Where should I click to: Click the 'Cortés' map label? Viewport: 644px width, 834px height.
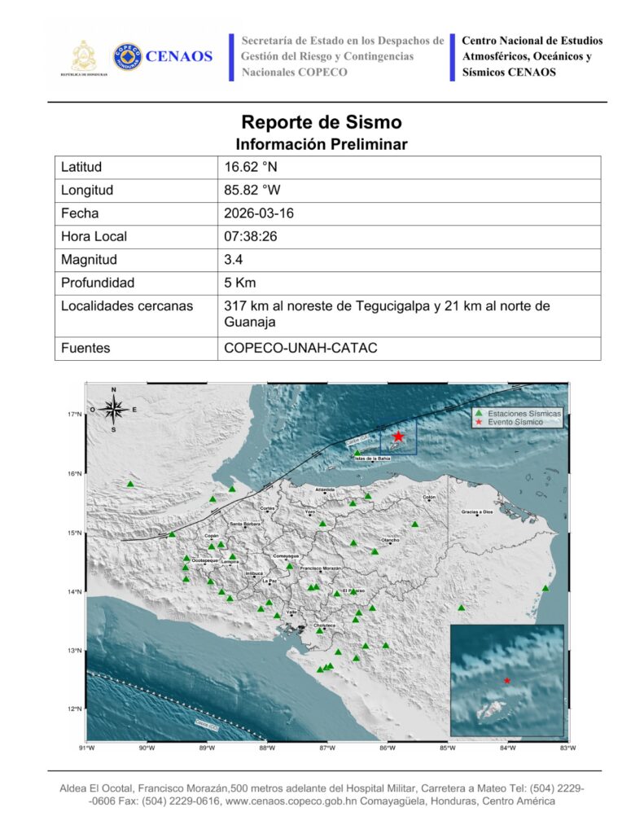pyautogui.click(x=268, y=508)
